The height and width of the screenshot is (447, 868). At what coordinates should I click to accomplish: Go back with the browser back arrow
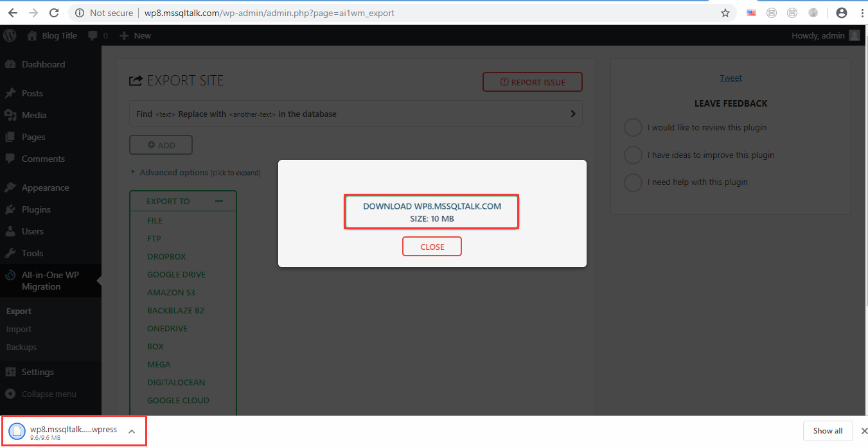click(12, 13)
